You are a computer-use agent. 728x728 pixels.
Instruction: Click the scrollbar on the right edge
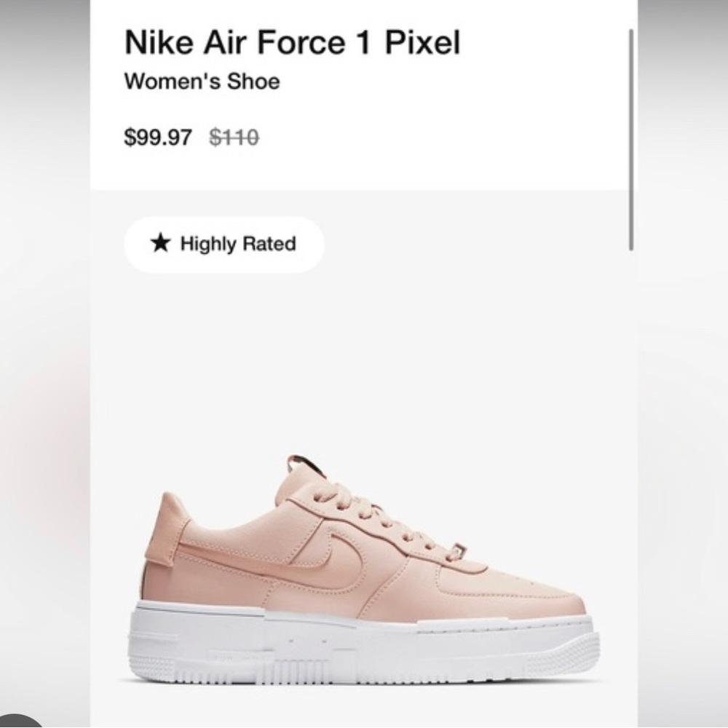coord(630,138)
